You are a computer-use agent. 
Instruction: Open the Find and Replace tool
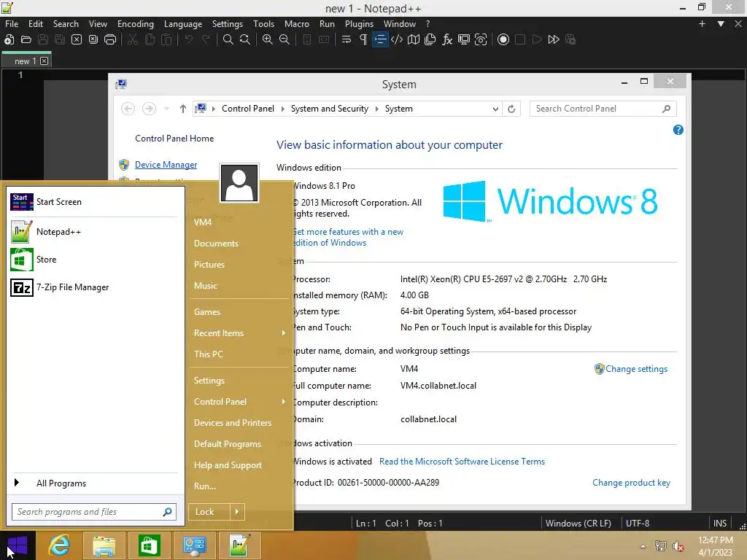pyautogui.click(x=245, y=39)
